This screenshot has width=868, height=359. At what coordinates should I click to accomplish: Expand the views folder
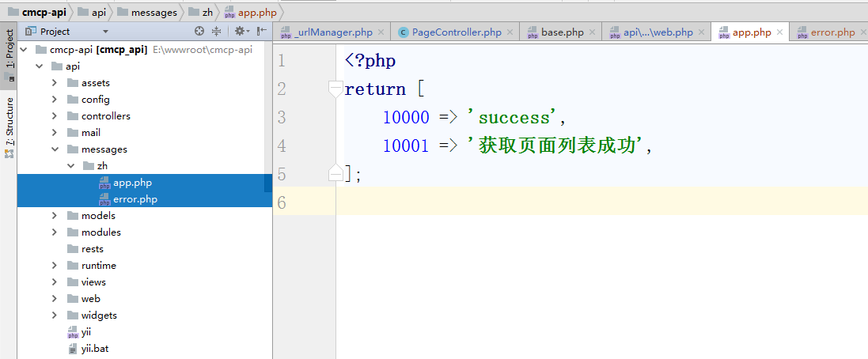tap(55, 282)
